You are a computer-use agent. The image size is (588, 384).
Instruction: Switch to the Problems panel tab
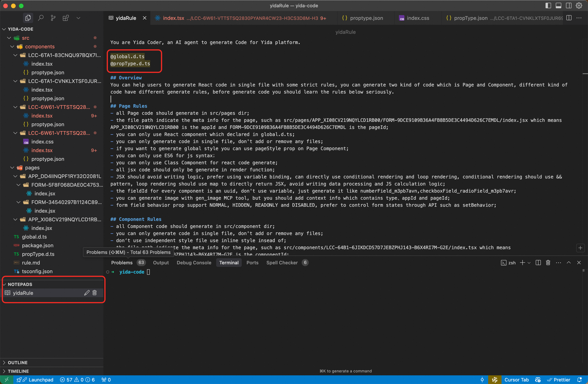click(x=122, y=263)
